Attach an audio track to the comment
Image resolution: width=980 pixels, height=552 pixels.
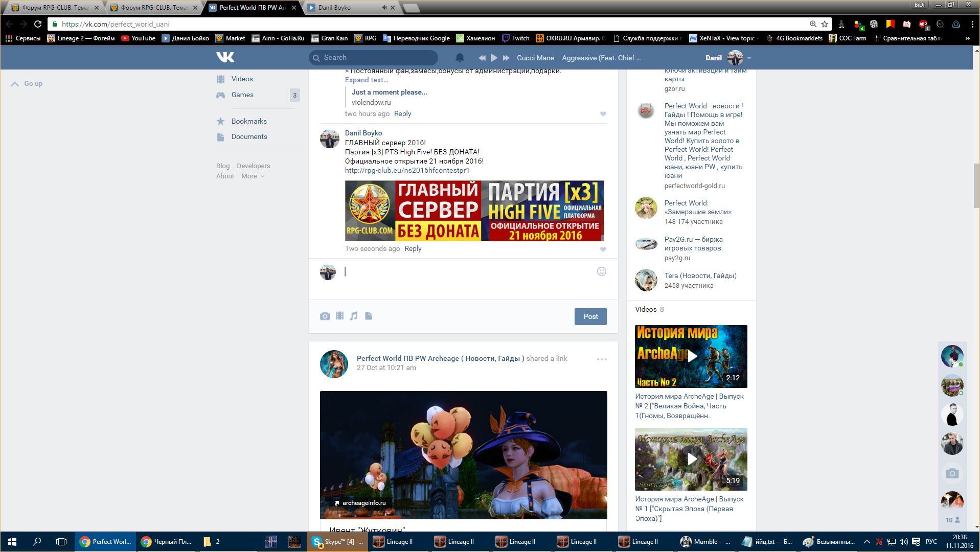pos(354,316)
